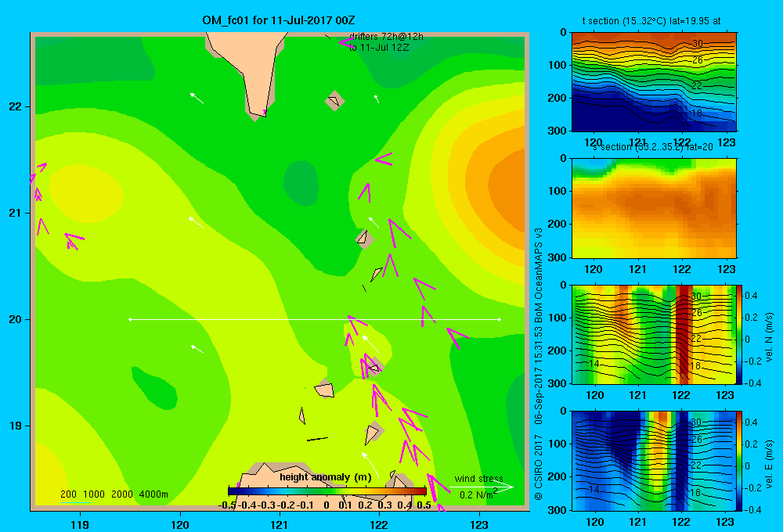
Task: Click the 't section (15..32°C) lat=19.95' title
Action: point(651,21)
